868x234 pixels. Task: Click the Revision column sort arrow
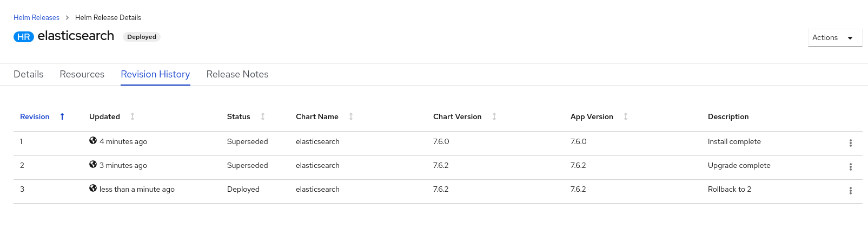tap(62, 116)
